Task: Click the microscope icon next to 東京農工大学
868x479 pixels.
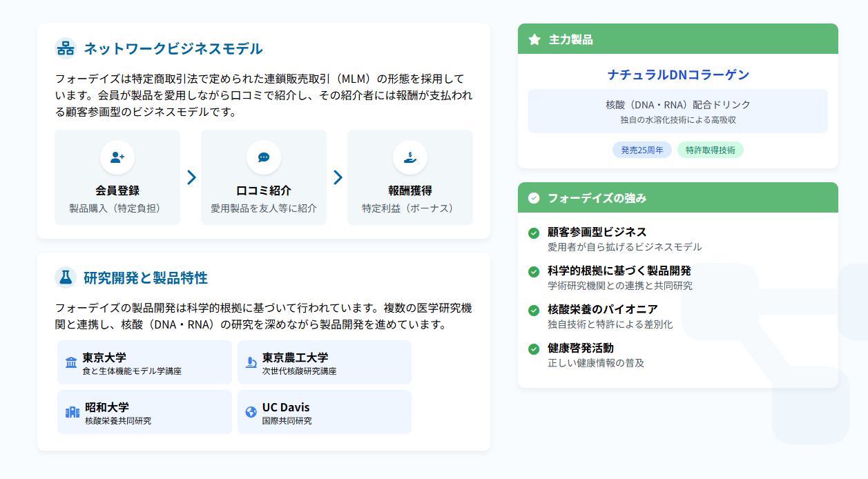Action: 251,362
